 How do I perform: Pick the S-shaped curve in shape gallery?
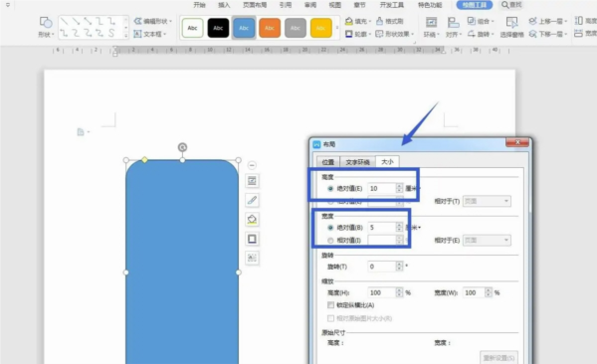(x=111, y=33)
